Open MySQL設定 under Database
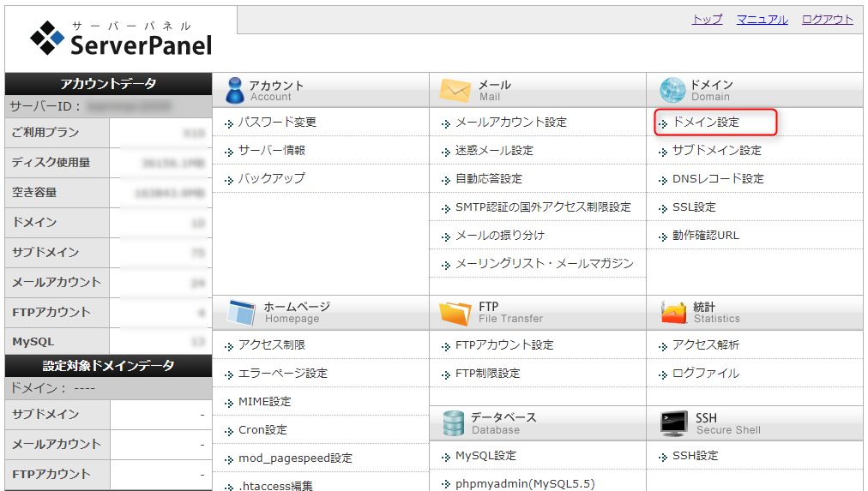 pyautogui.click(x=485, y=456)
